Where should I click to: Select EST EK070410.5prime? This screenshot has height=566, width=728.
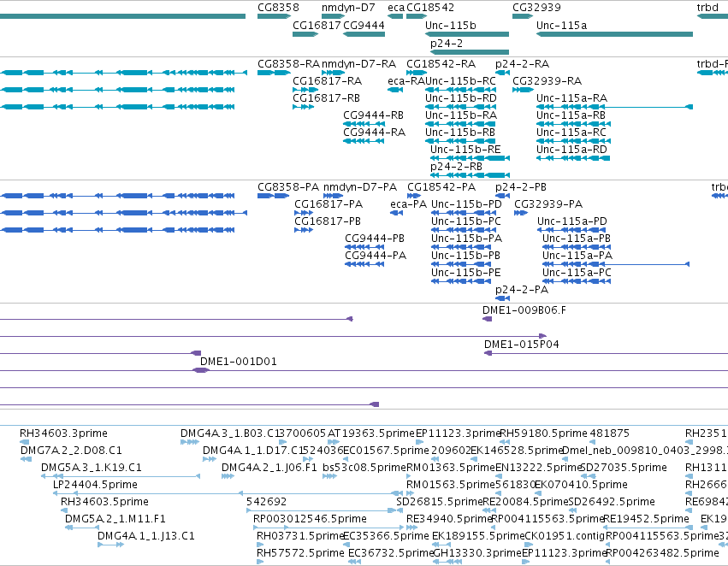pos(581,485)
